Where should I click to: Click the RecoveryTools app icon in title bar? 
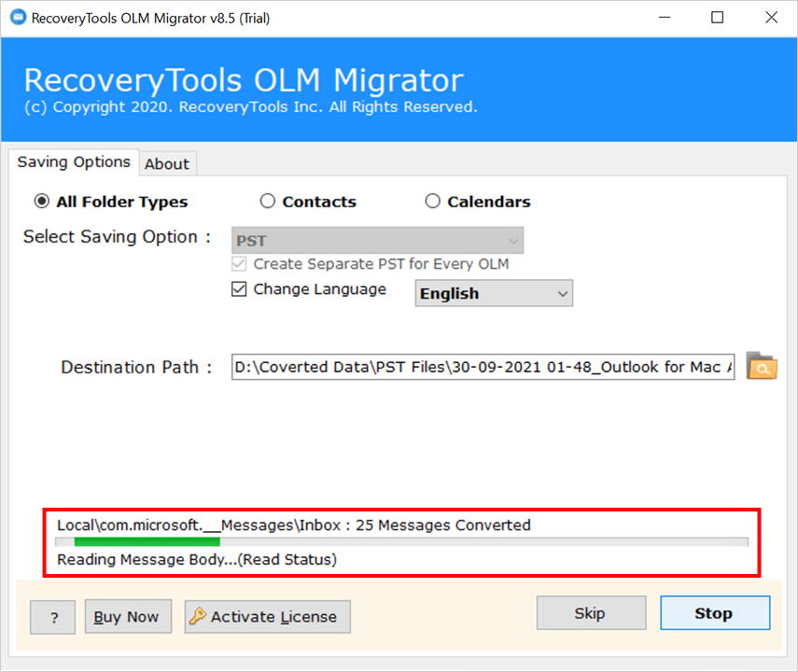[x=18, y=18]
